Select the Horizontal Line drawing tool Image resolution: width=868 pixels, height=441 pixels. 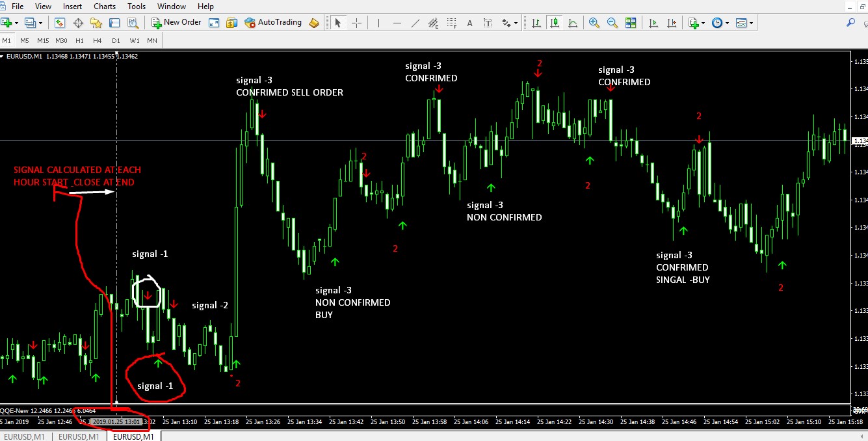click(x=397, y=22)
